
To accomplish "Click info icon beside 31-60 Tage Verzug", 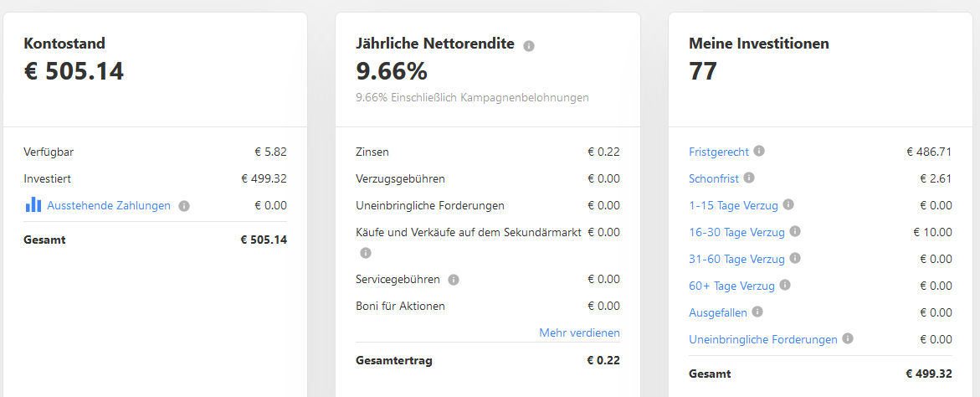I will tap(795, 258).
